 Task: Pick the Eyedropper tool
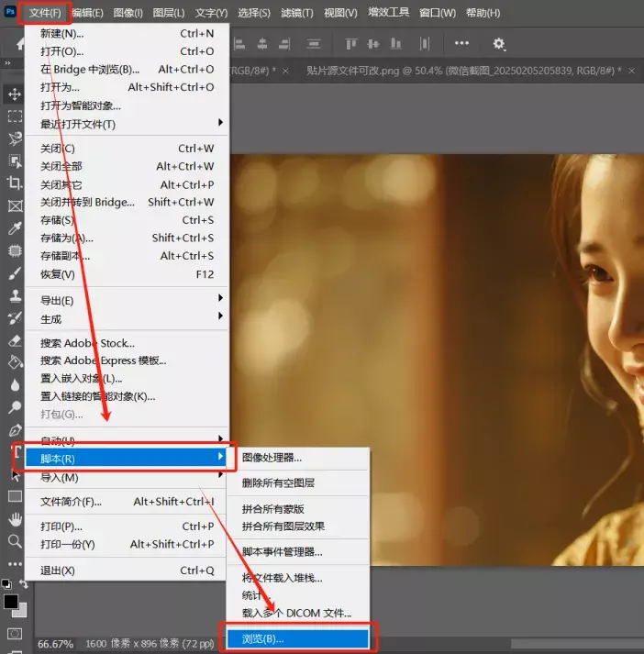click(15, 228)
